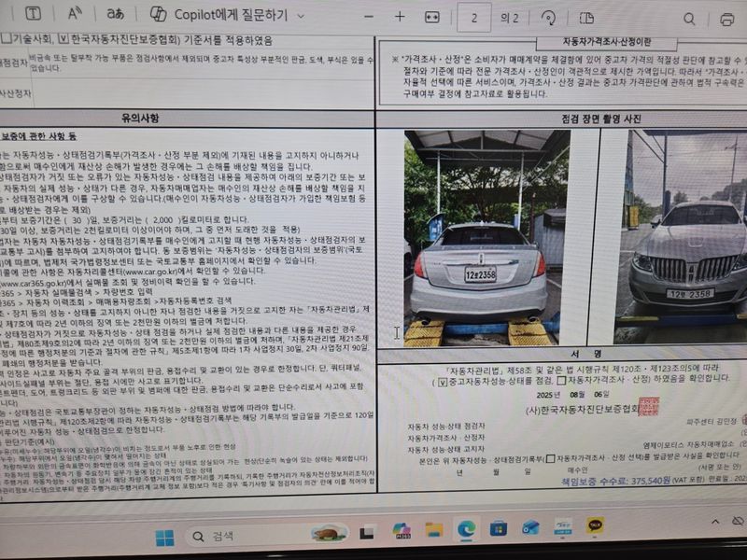Viewport: 747px width, 560px height.
Task: Zoom out with the minus icon
Action: pyautogui.click(x=369, y=17)
